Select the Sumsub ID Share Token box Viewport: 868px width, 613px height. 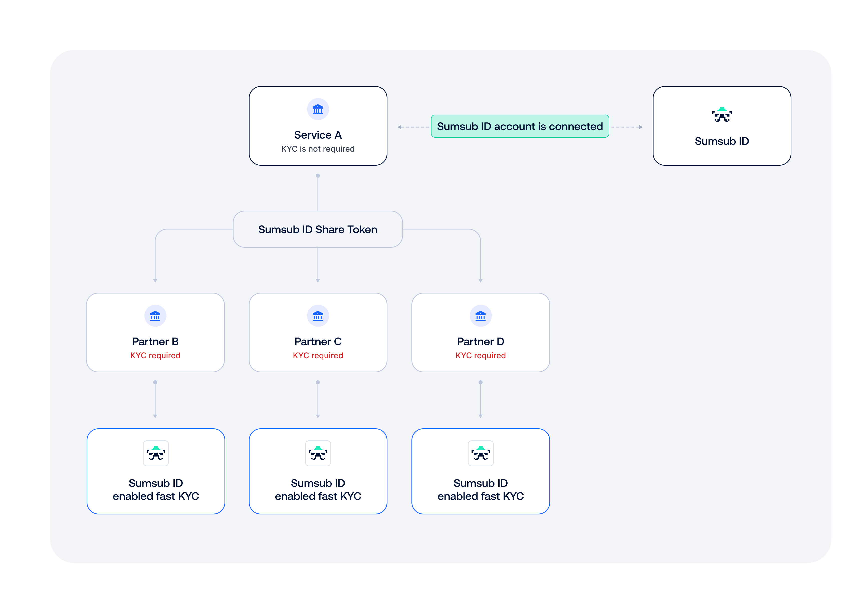(x=318, y=229)
